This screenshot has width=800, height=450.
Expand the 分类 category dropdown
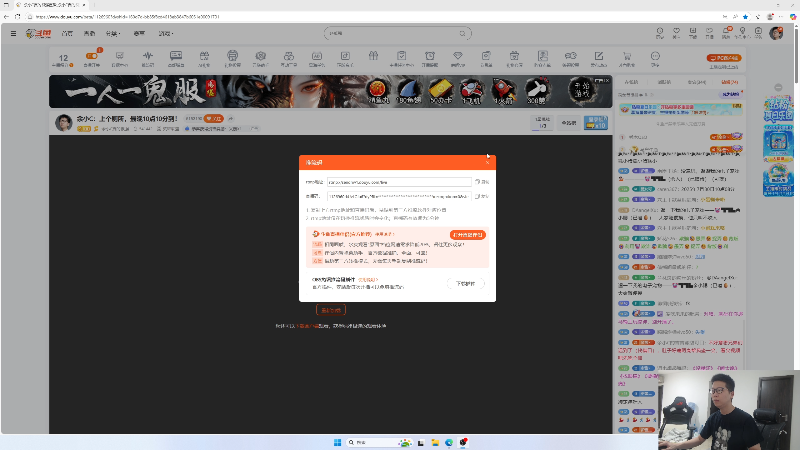click(113, 34)
